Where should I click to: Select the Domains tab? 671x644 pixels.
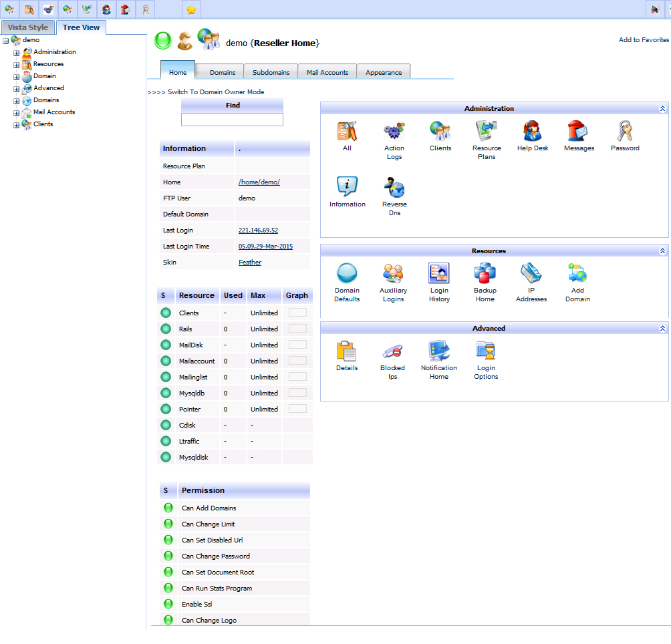[x=223, y=72]
